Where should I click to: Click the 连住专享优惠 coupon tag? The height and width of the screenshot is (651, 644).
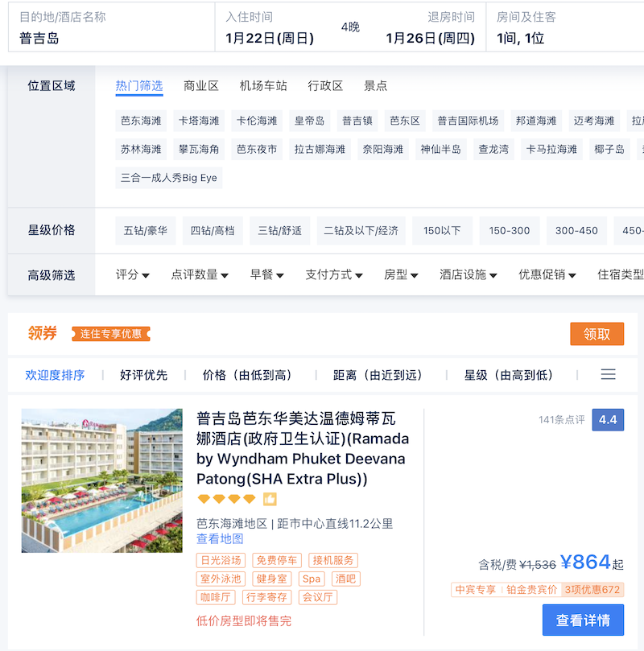click(111, 334)
